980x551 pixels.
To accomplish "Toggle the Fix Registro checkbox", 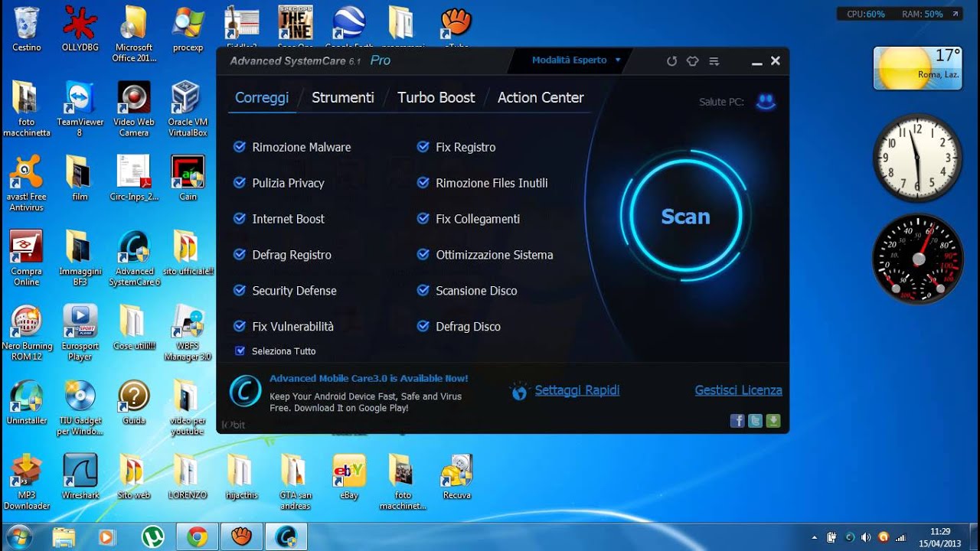I will (x=423, y=147).
